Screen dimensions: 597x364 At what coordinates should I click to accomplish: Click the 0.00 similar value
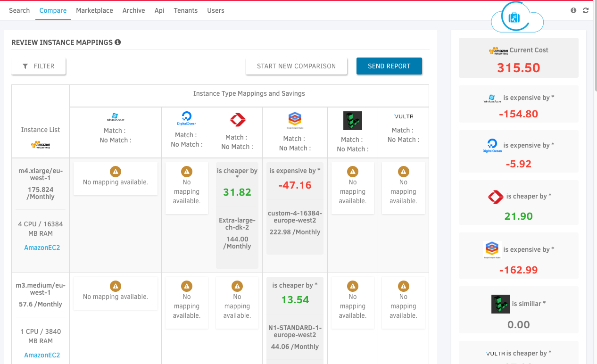(519, 324)
